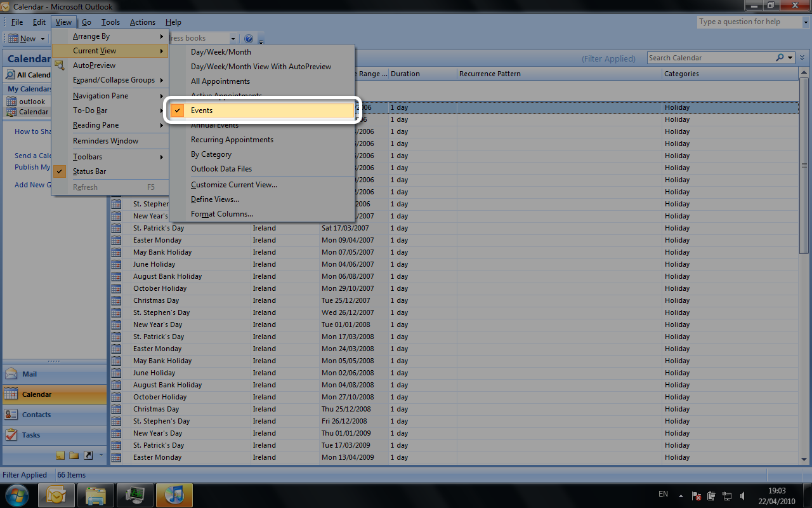Click the Action Center flag icon in system tray
Screen dimensions: 812x508
click(x=697, y=495)
